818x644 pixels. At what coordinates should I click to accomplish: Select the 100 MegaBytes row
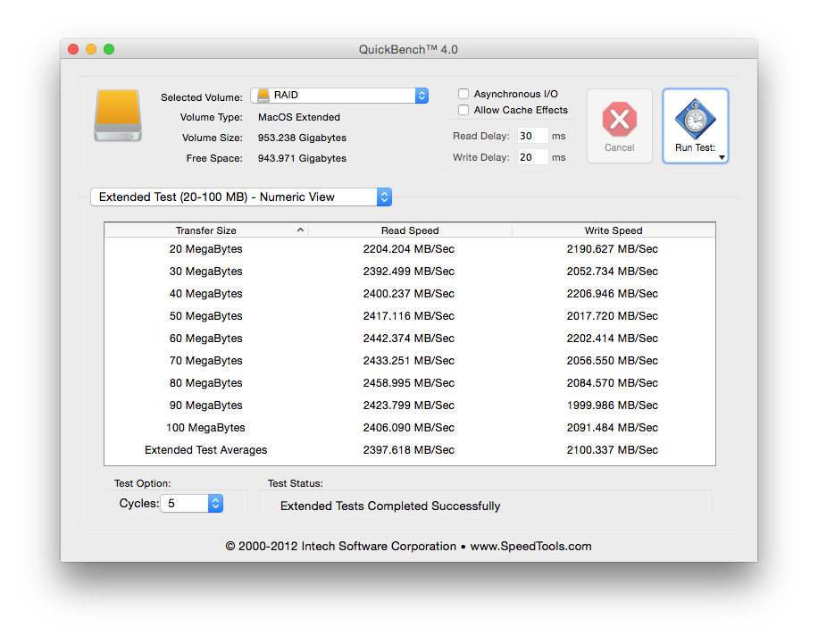pos(410,428)
